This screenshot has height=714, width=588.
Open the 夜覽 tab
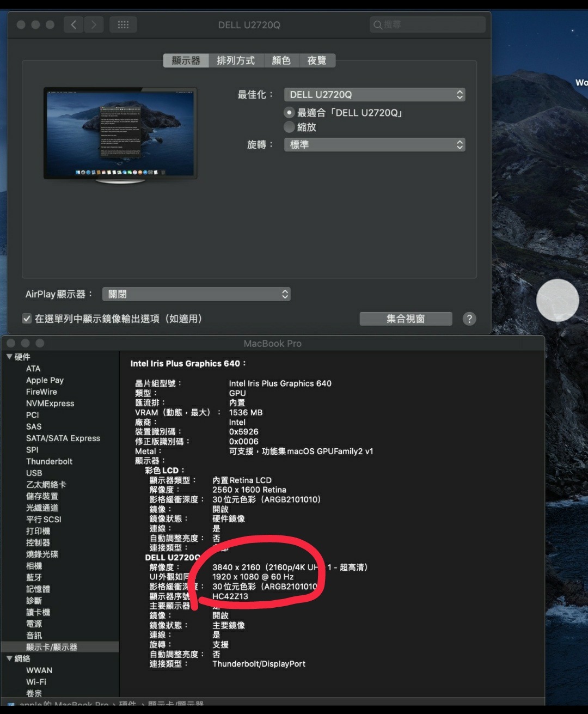pos(317,60)
